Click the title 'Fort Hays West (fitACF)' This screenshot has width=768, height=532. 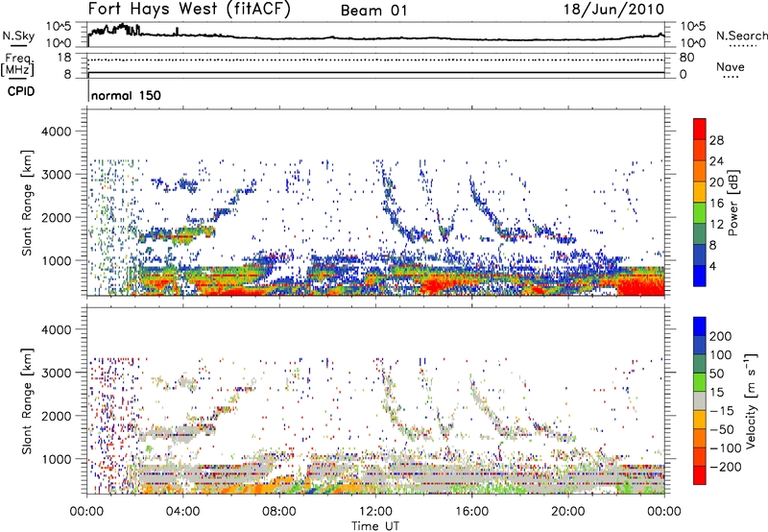pos(189,10)
